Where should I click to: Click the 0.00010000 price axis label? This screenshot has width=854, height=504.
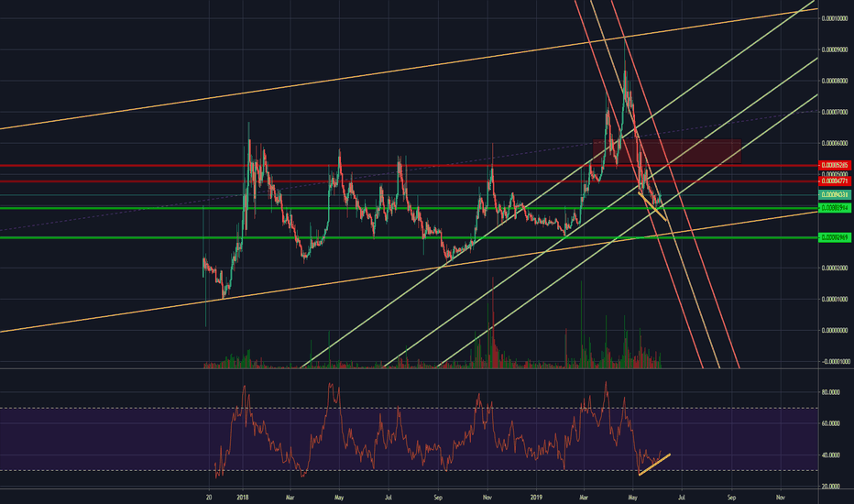click(835, 18)
